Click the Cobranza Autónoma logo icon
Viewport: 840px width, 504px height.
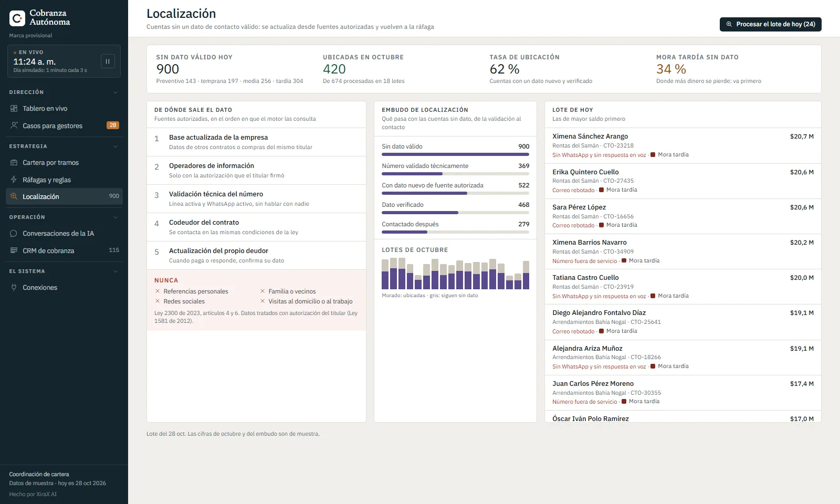pos(17,18)
